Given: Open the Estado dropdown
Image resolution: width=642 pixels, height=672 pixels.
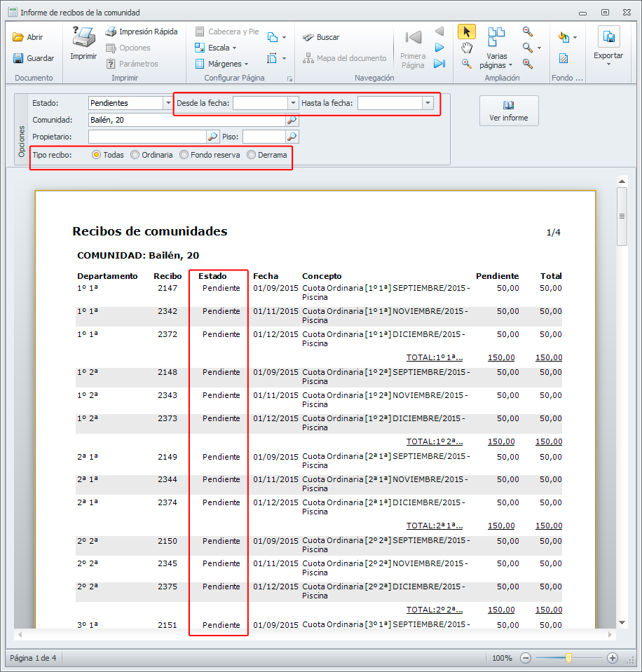Looking at the screenshot, I should click(x=168, y=103).
